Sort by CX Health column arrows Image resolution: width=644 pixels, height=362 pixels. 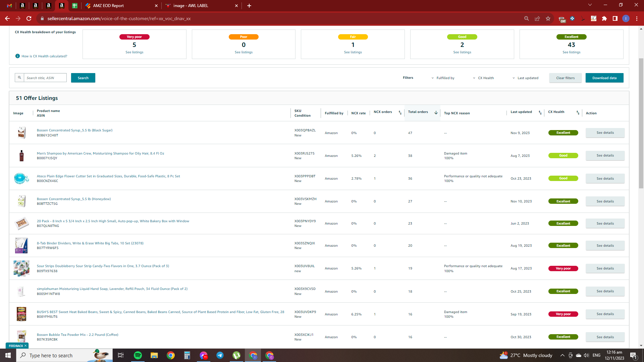(x=578, y=113)
